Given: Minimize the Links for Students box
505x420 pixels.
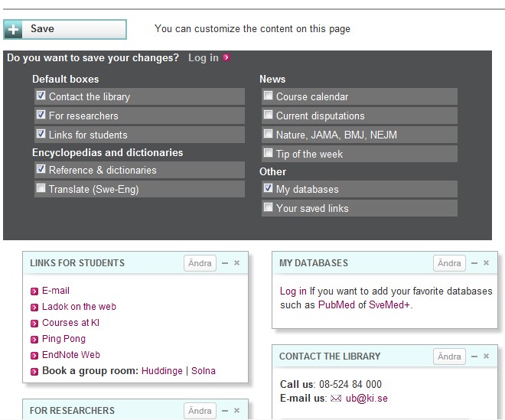Looking at the screenshot, I should [225, 263].
